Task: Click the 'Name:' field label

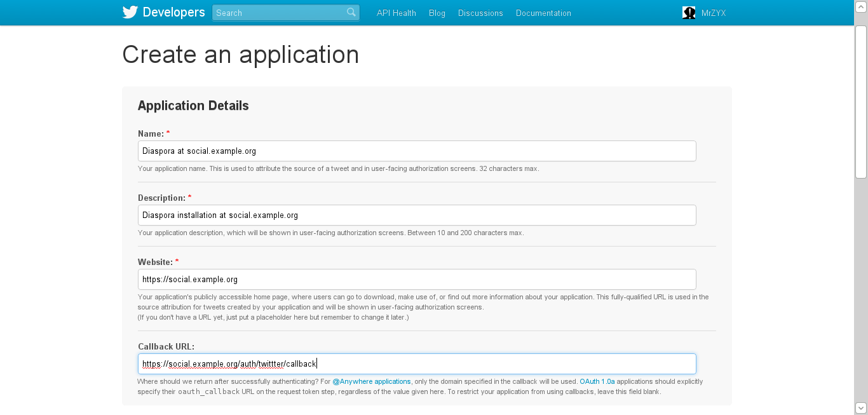Action: (151, 133)
